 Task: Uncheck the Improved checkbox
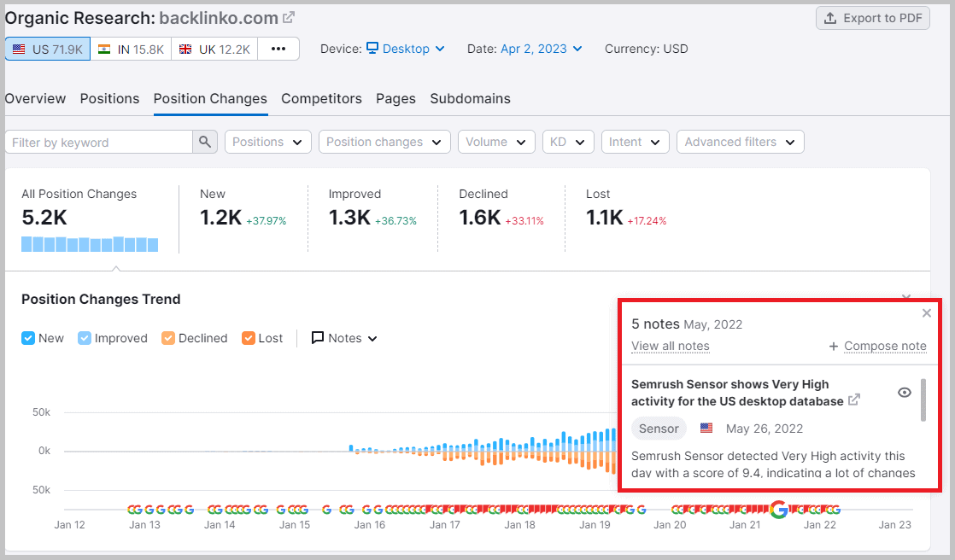[x=84, y=338]
